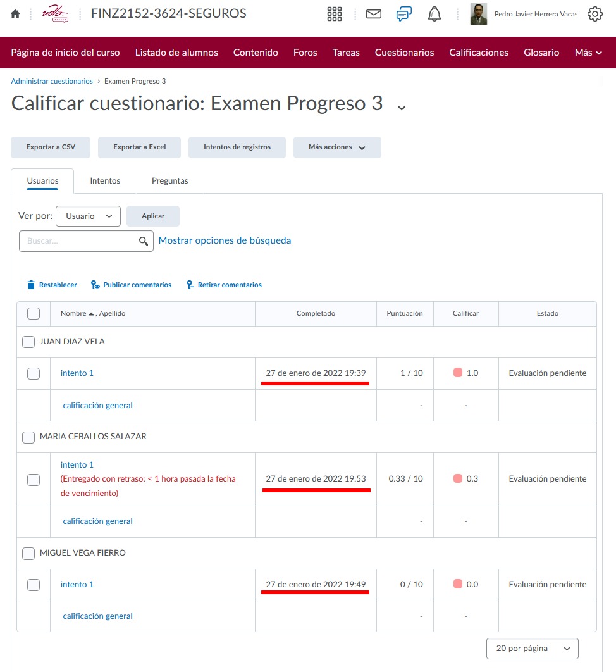
Task: Click the Exportar a CSV button
Action: [x=51, y=147]
